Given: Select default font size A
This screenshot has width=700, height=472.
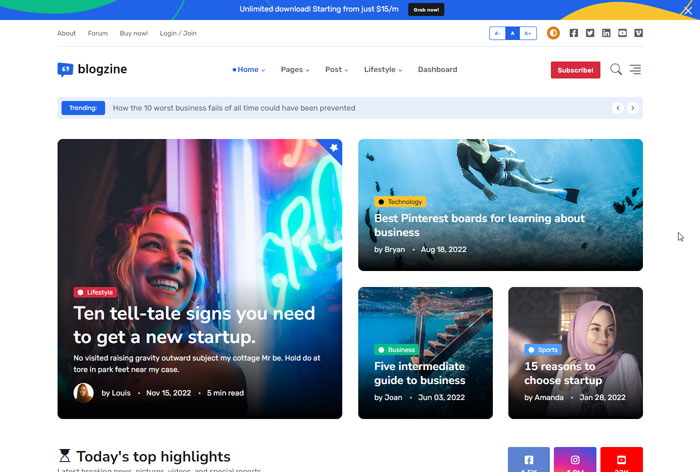Looking at the screenshot, I should [x=512, y=33].
